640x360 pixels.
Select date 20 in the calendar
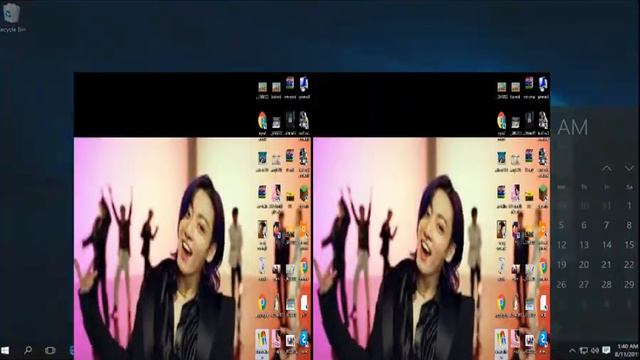584,264
